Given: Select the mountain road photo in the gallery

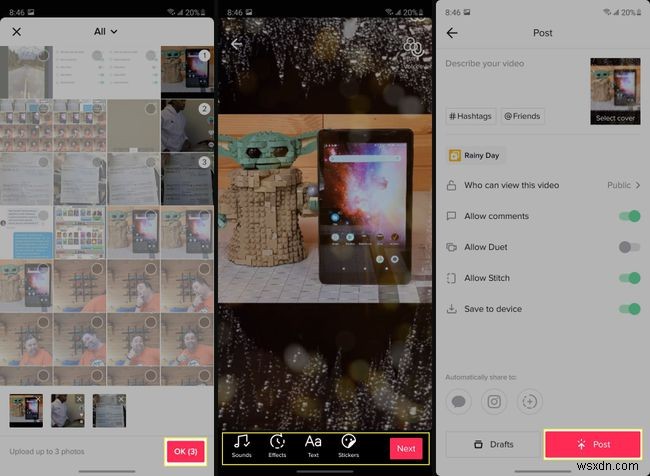Looking at the screenshot, I should click(27, 72).
